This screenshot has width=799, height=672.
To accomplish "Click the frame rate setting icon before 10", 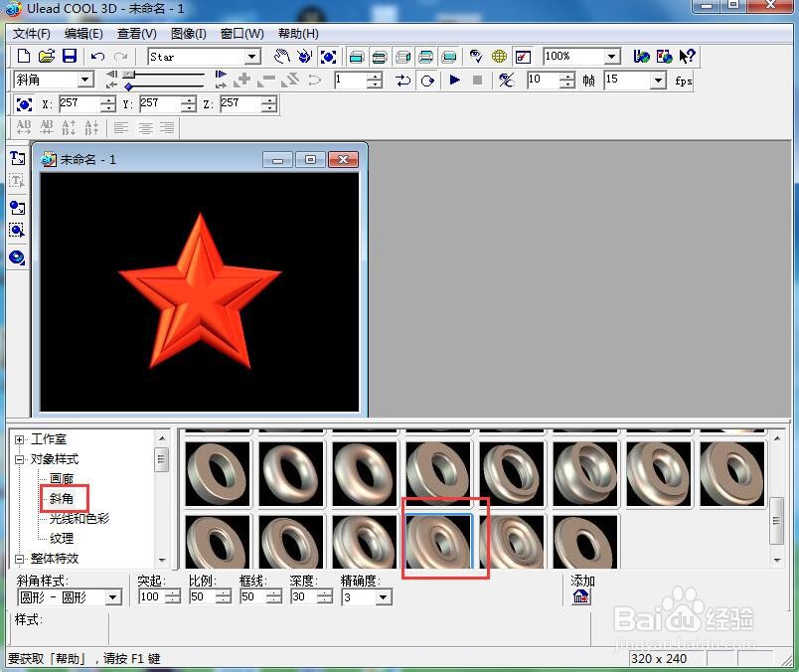I will (507, 81).
